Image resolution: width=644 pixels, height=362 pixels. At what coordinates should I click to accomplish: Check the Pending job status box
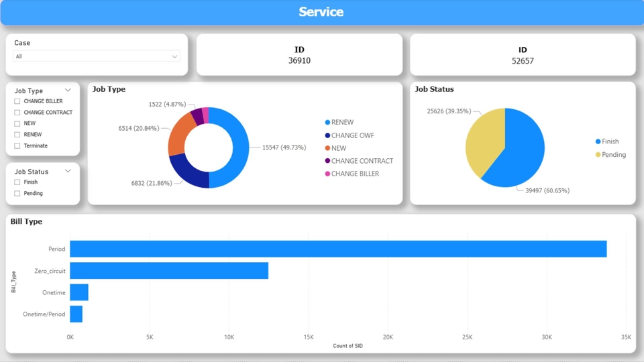coord(17,193)
